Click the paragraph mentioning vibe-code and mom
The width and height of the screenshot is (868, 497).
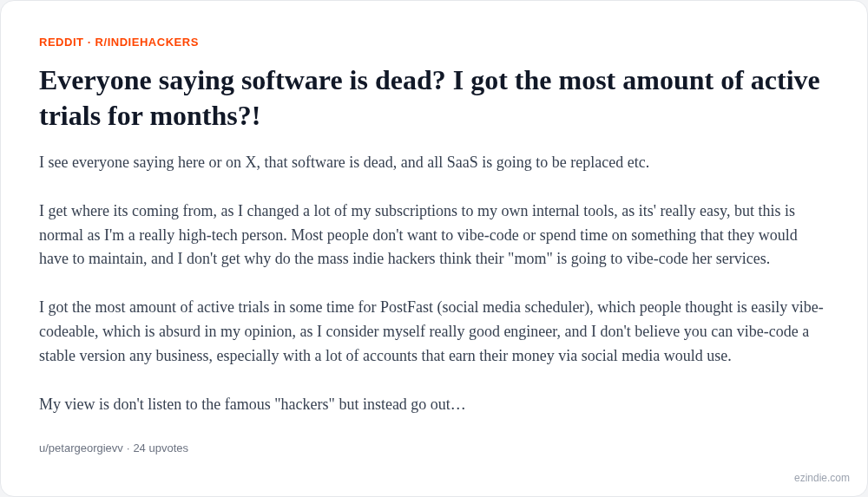(x=418, y=235)
